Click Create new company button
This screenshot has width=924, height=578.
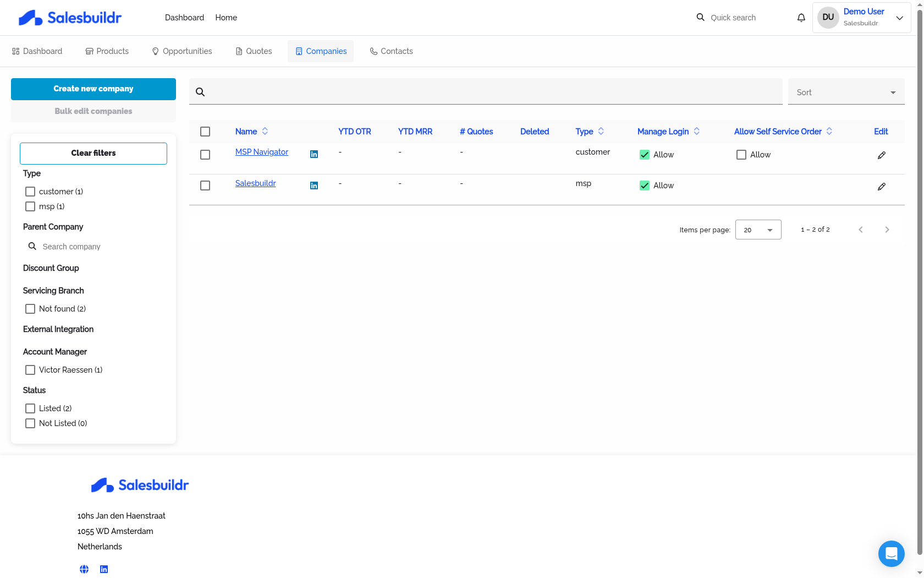click(x=94, y=89)
